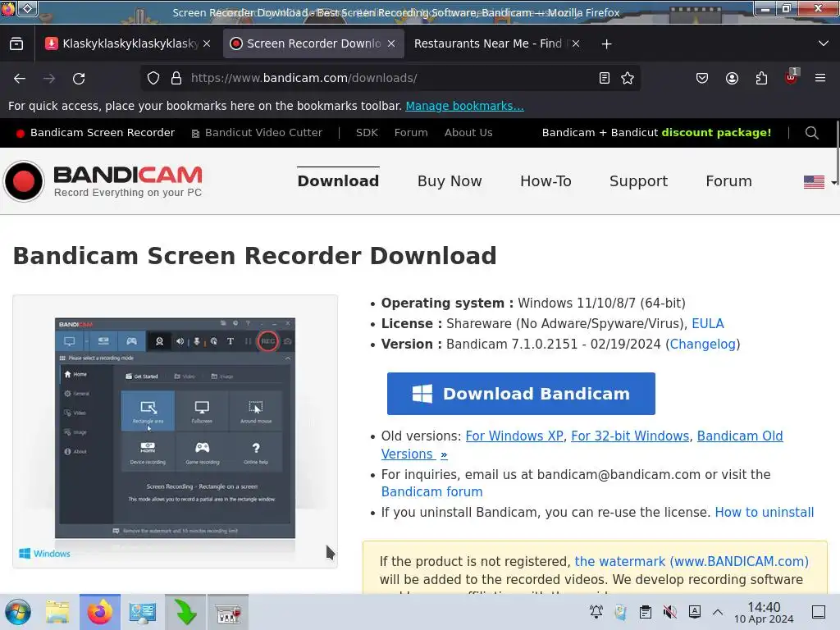The image size is (840, 630).
Task: Open Firefox View in the tab bar
Action: 16,44
